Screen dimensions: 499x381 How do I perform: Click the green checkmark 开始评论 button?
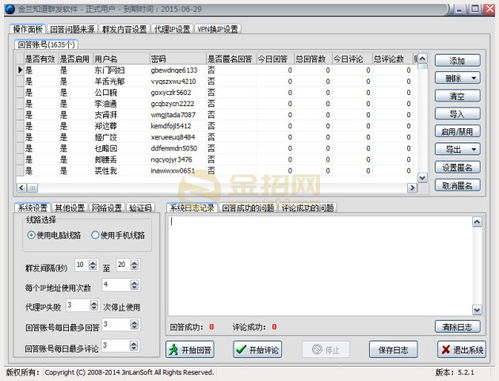(x=257, y=350)
